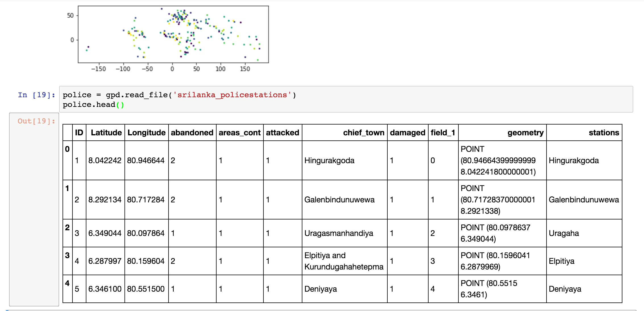Click the Elpitiya and Kurundugahahetepma cell
Image resolution: width=644 pixels, height=311 pixels.
pos(344,261)
